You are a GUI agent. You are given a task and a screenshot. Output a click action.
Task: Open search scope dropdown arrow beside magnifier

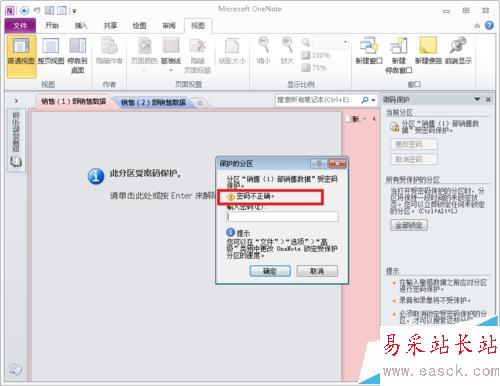click(373, 100)
